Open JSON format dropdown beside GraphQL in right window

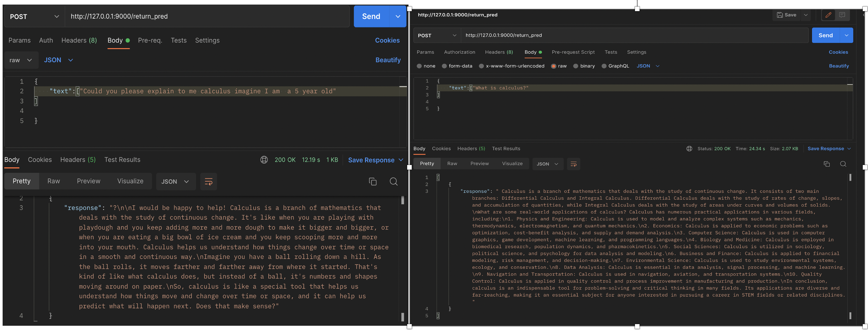648,66
